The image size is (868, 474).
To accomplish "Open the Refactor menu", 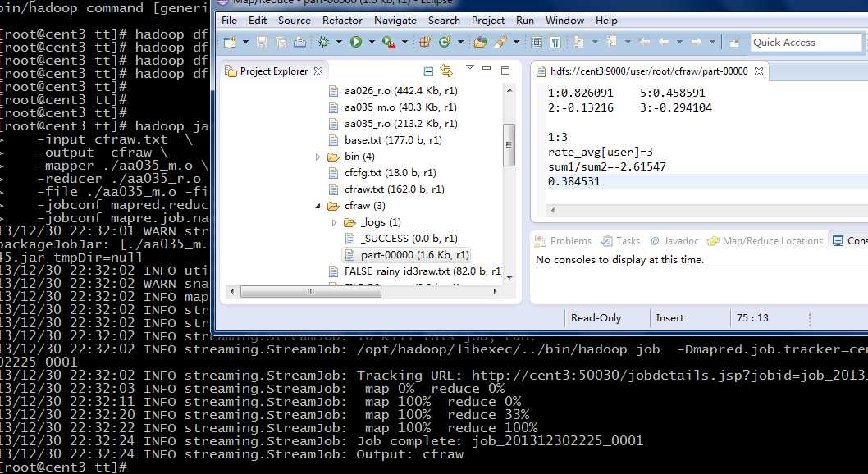I will [342, 21].
